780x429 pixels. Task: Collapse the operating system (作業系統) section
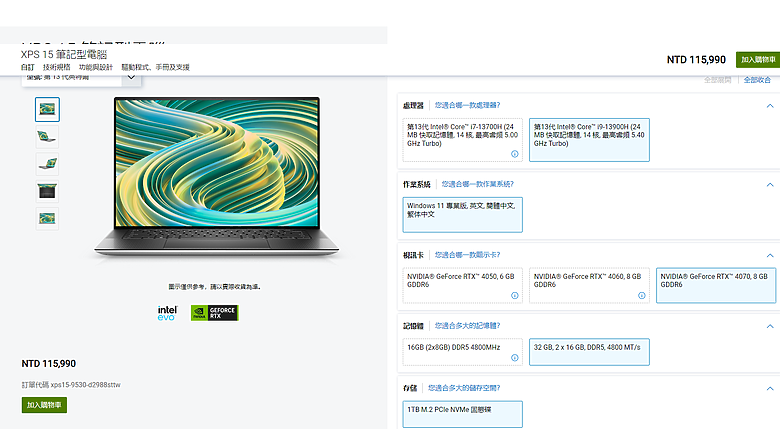(770, 185)
